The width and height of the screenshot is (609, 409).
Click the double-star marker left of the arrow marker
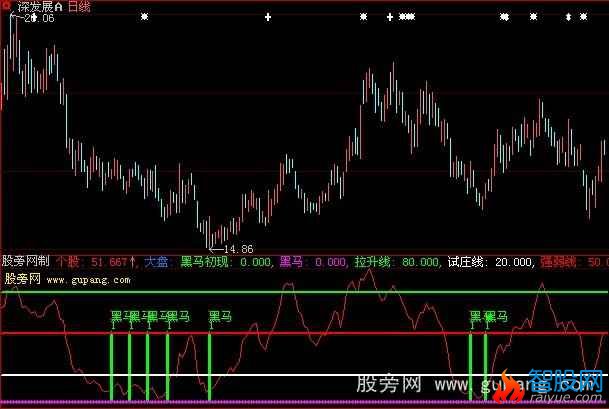tap(504, 17)
